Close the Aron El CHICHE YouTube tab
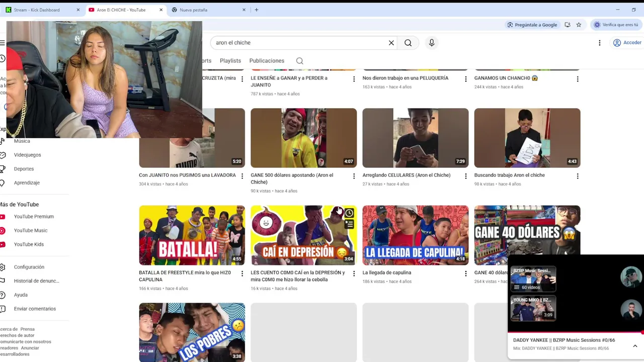The height and width of the screenshot is (362, 644). click(161, 10)
